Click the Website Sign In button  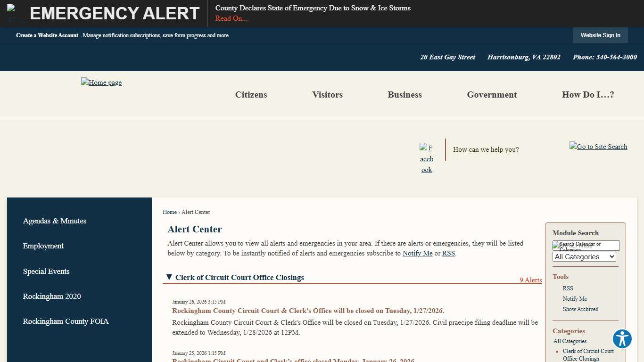pyautogui.click(x=600, y=35)
